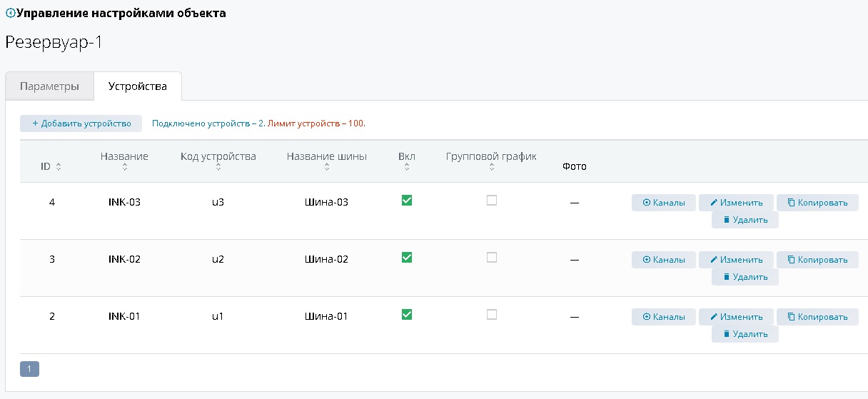Go to page 1 in pagination

tap(29, 369)
